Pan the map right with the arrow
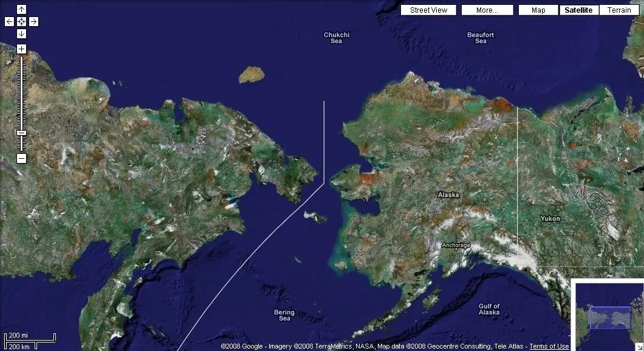This screenshot has height=351, width=644. coord(33,22)
